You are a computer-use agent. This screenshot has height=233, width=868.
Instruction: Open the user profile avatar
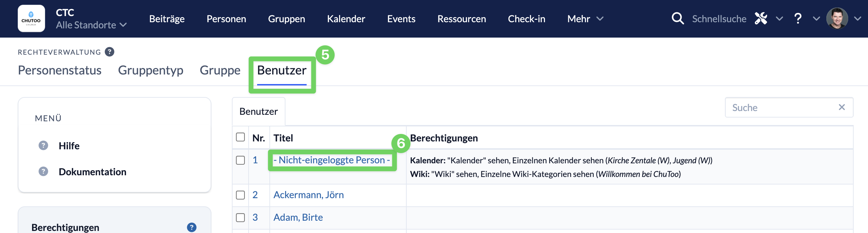click(837, 18)
